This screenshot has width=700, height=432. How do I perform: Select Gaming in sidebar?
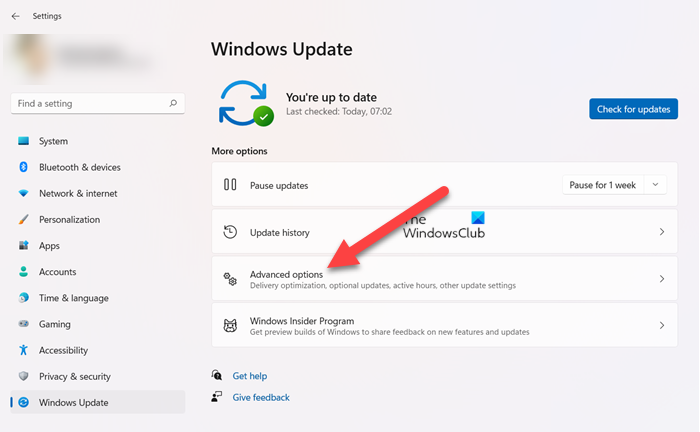[97, 324]
